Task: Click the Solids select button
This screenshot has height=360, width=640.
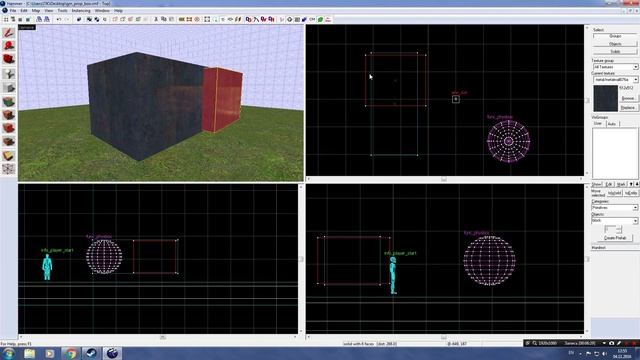Action: (615, 51)
